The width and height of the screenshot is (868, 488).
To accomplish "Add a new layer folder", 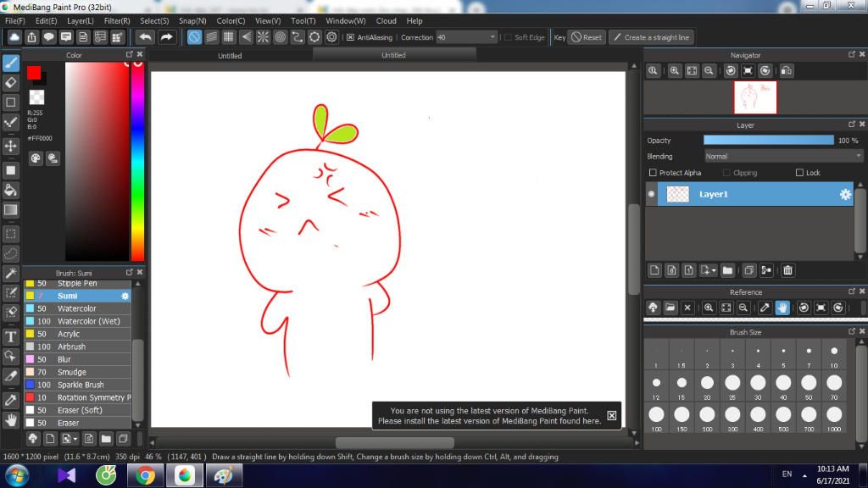I will (x=727, y=270).
